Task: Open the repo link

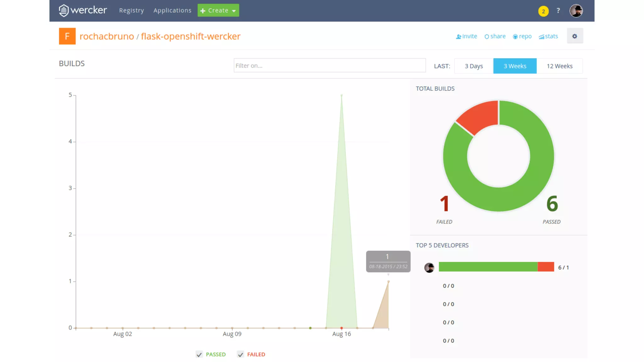Action: coord(522,36)
